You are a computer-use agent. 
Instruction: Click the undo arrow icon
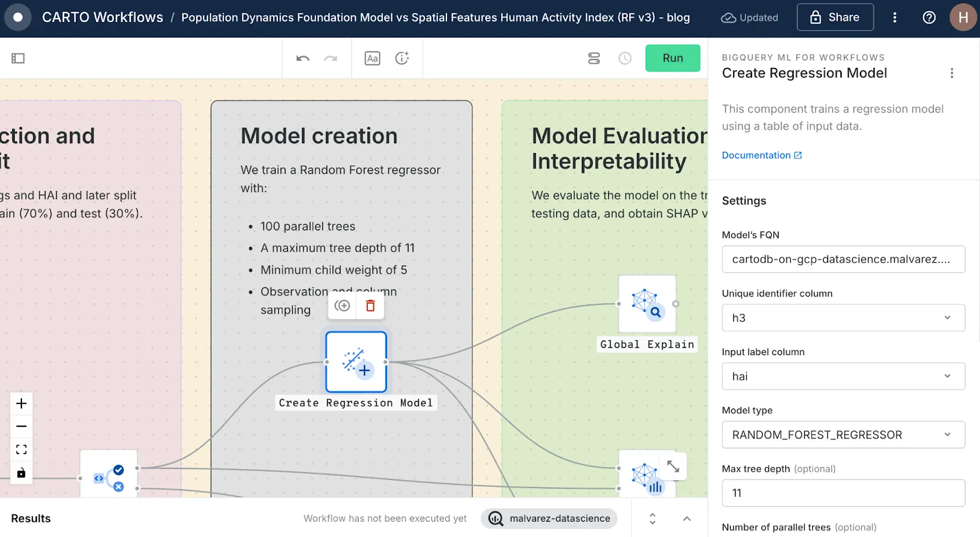click(303, 58)
